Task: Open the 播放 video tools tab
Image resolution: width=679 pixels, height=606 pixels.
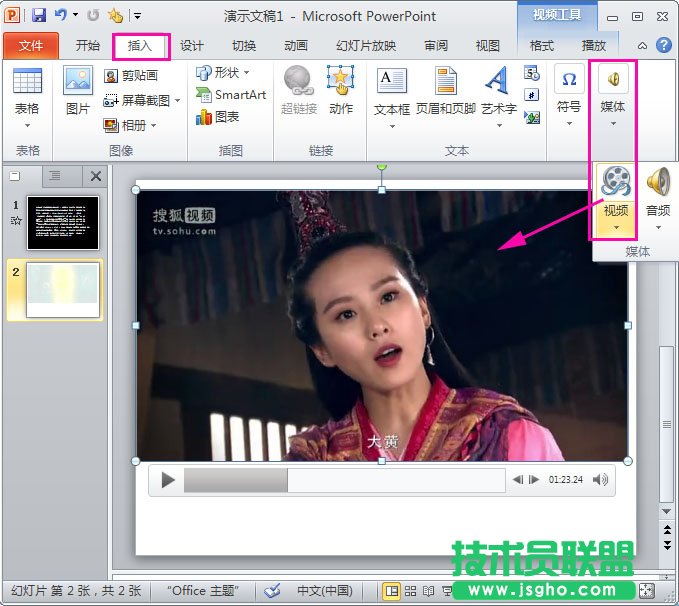Action: coord(594,45)
